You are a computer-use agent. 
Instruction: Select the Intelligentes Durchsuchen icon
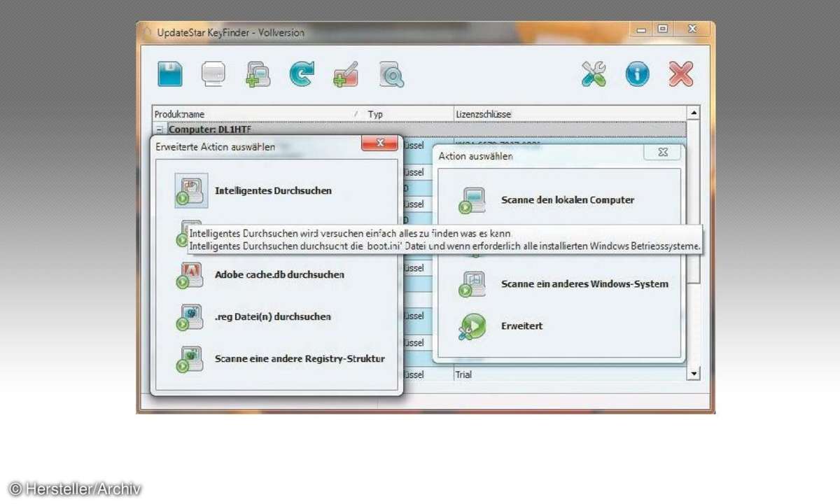coord(190,190)
